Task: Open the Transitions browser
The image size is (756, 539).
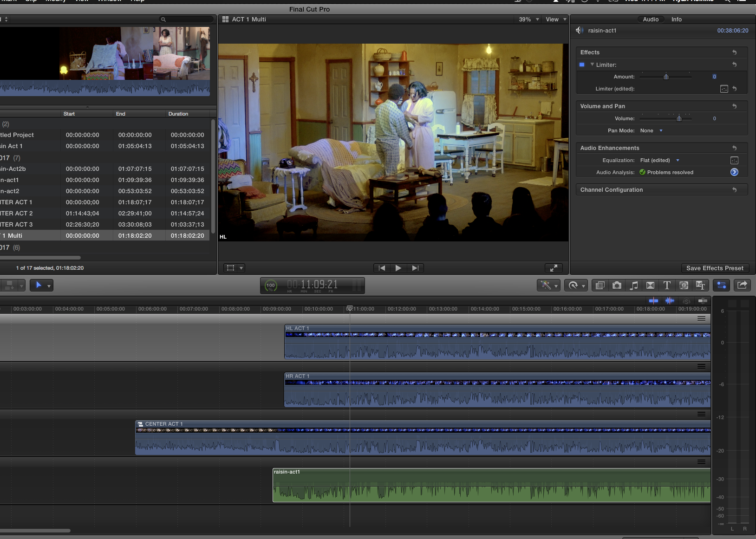Action: [650, 286]
